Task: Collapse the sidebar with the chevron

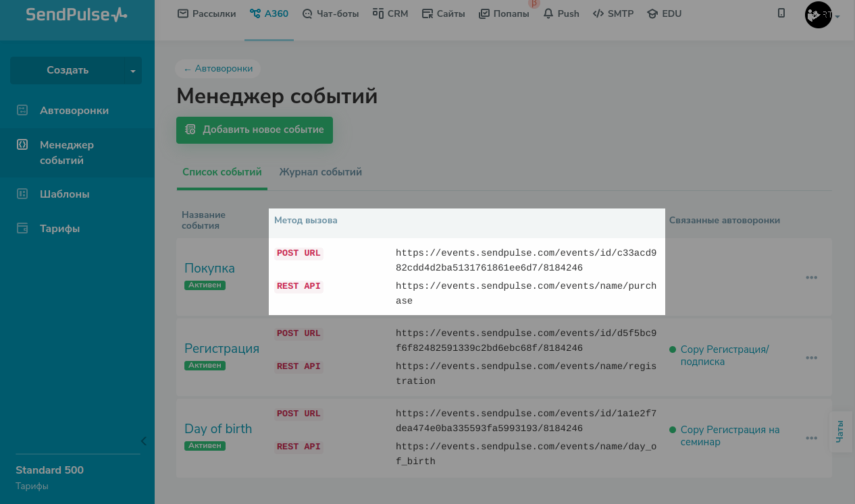Action: [143, 441]
